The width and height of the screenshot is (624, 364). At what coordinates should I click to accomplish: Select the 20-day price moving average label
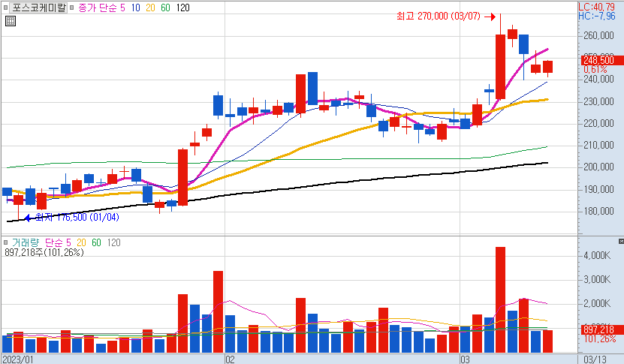pyautogui.click(x=150, y=8)
